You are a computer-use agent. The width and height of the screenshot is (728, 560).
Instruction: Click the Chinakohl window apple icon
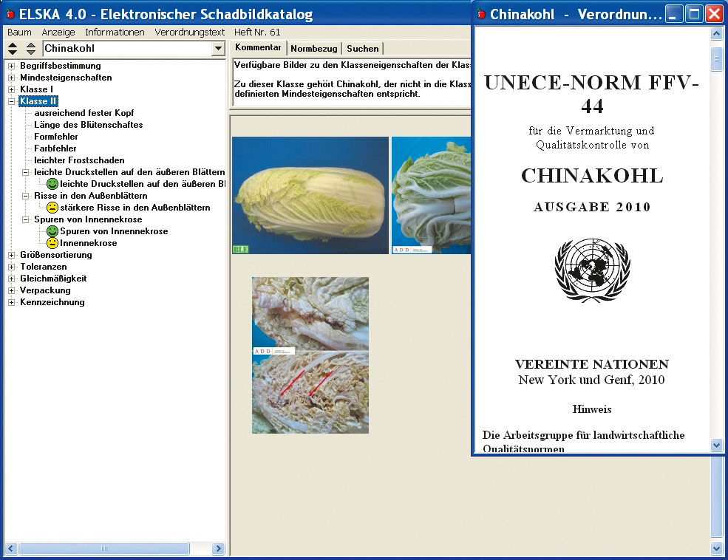(x=481, y=14)
